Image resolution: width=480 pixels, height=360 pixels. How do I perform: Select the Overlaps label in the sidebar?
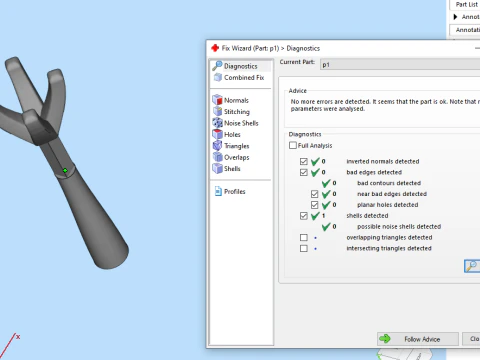pyautogui.click(x=236, y=157)
